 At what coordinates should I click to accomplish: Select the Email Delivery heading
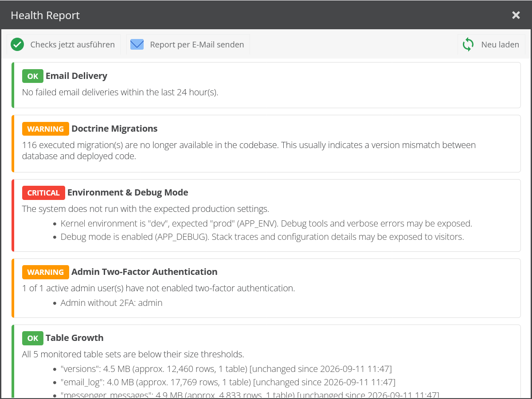click(x=76, y=76)
